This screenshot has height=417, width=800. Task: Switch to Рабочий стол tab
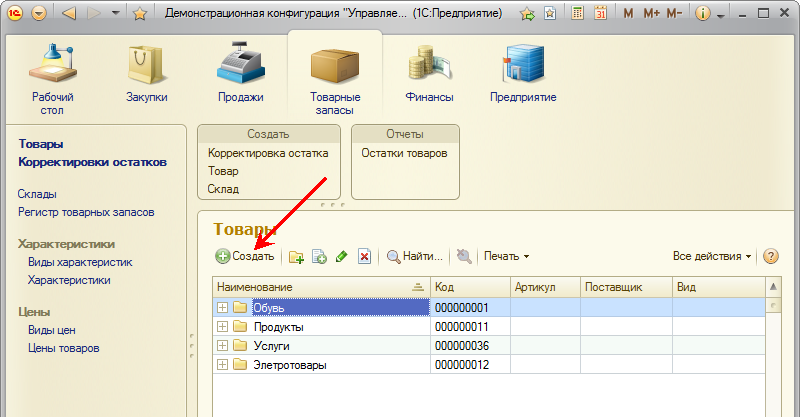52,73
